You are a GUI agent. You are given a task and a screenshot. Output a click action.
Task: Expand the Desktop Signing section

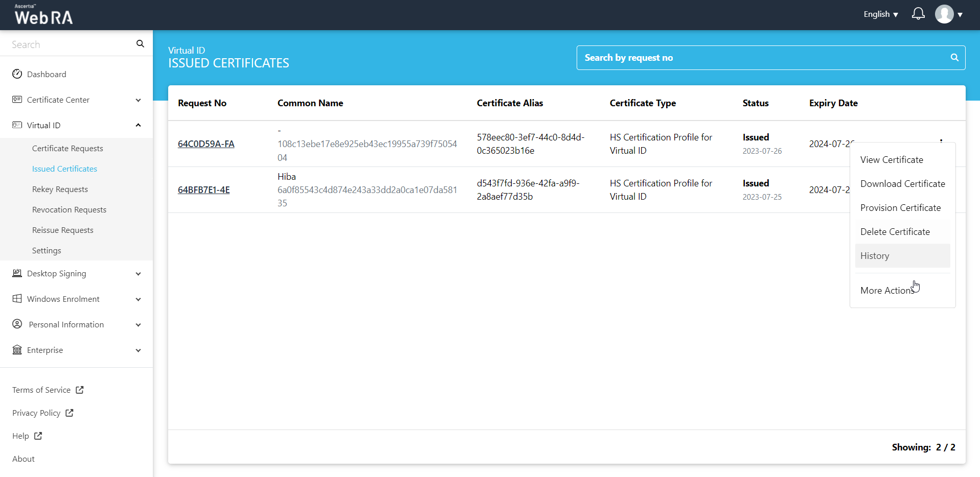tap(138, 274)
